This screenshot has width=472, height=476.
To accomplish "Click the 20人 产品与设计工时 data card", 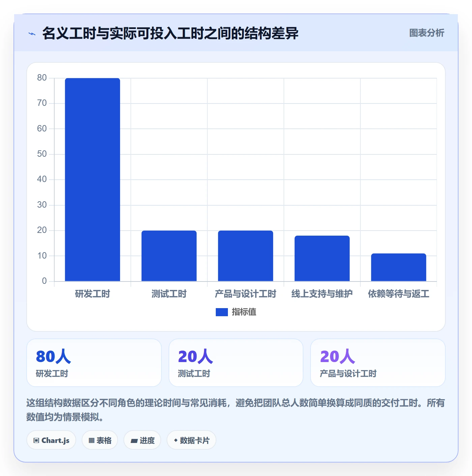I will click(x=378, y=363).
